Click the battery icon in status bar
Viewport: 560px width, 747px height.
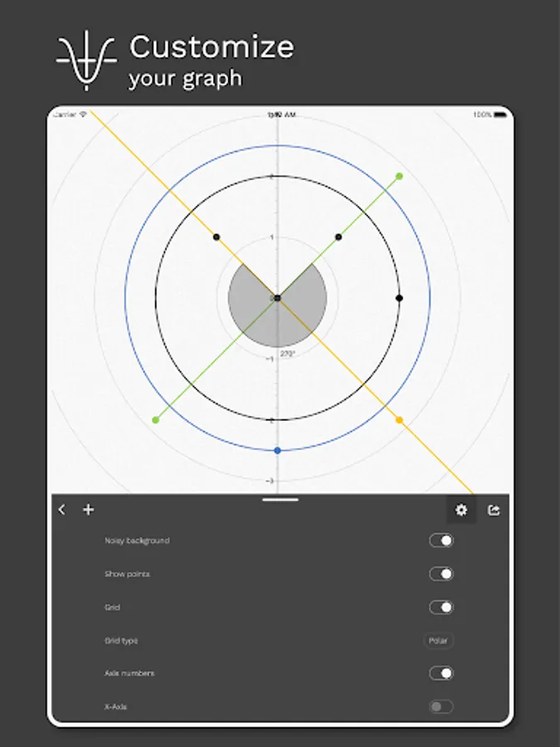point(500,115)
